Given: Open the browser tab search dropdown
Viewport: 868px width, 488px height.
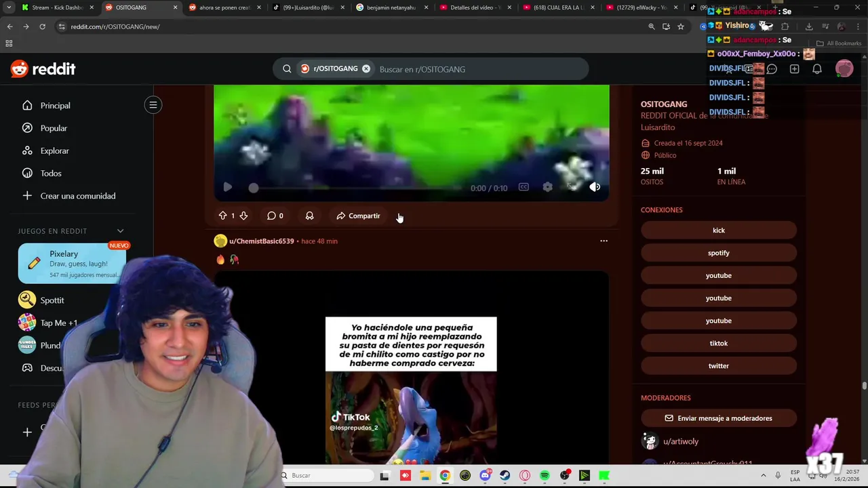Looking at the screenshot, I should [x=8, y=7].
